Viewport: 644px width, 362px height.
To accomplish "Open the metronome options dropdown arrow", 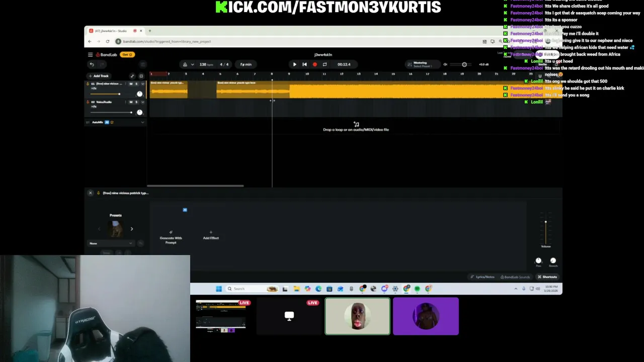I will pos(192,64).
